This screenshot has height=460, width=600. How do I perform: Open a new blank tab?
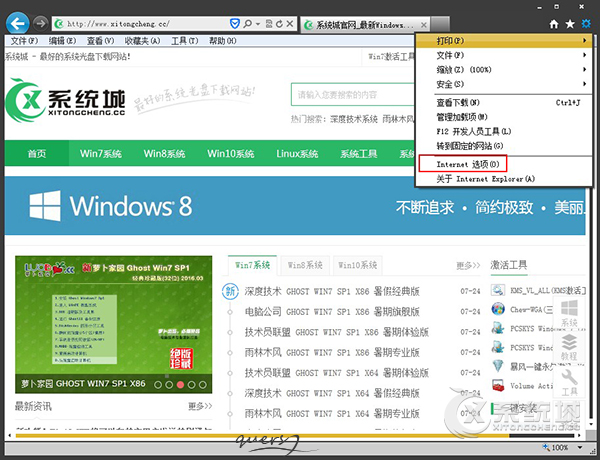(x=440, y=24)
